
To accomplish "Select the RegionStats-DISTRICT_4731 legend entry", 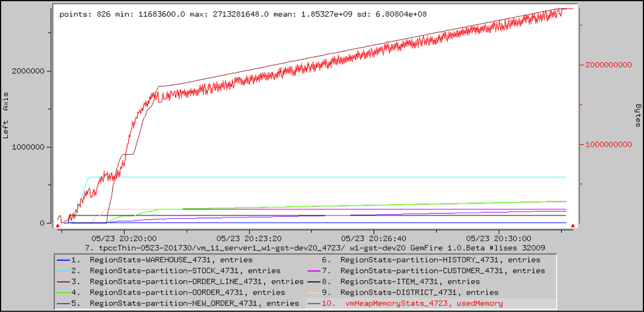I will [428, 292].
